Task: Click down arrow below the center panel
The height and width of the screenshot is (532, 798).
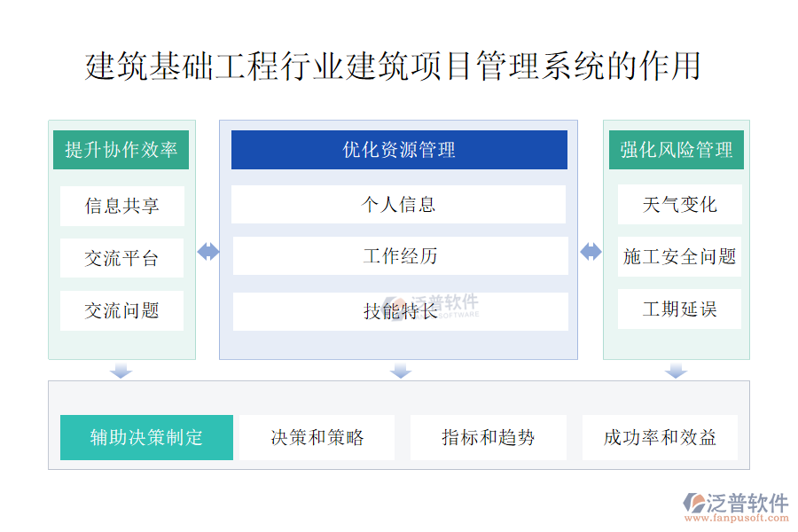Action: coord(401,370)
